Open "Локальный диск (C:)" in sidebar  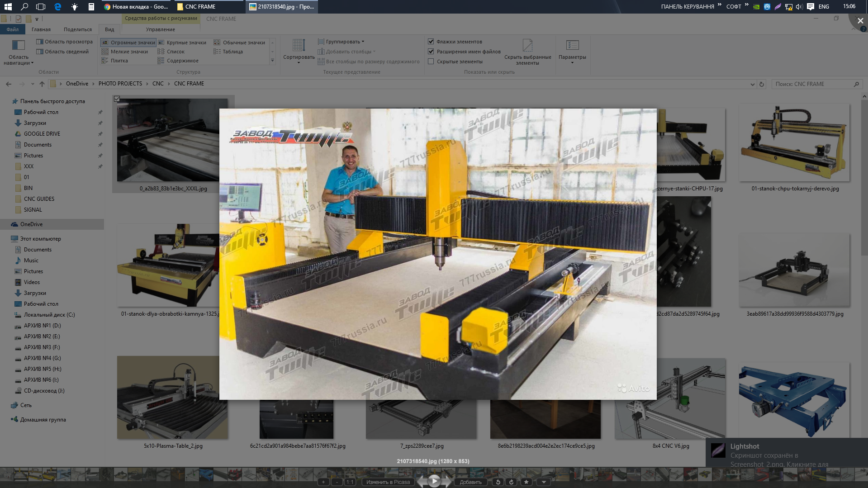point(49,315)
